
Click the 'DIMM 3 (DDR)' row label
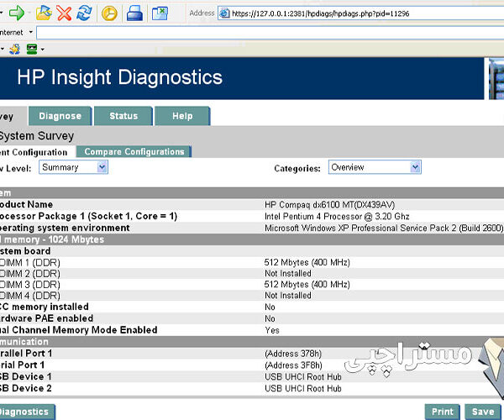click(x=30, y=285)
